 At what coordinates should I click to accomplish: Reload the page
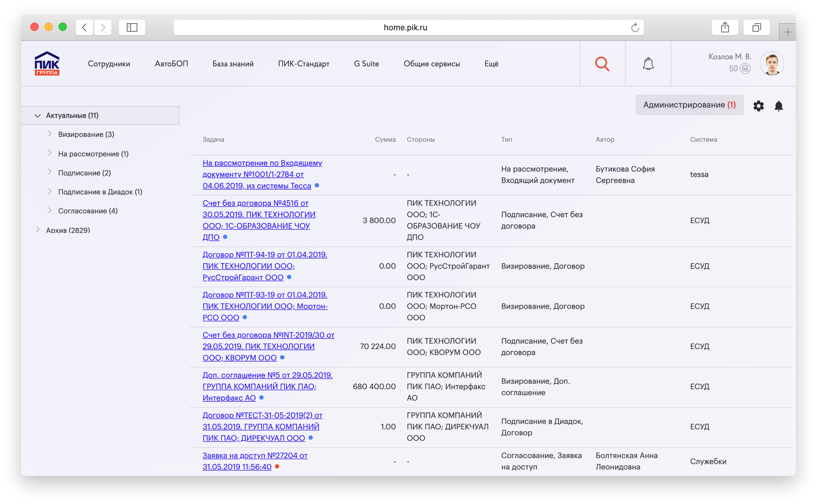pos(635,27)
